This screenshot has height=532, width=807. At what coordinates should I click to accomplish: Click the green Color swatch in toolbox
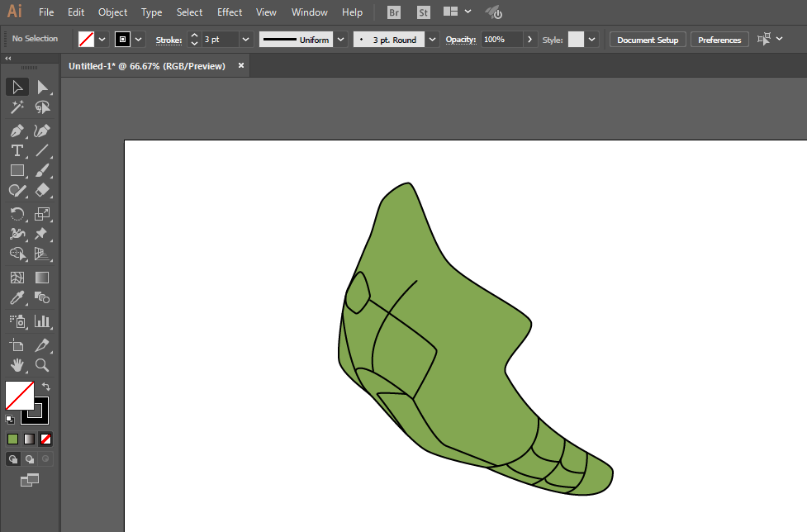click(x=12, y=439)
